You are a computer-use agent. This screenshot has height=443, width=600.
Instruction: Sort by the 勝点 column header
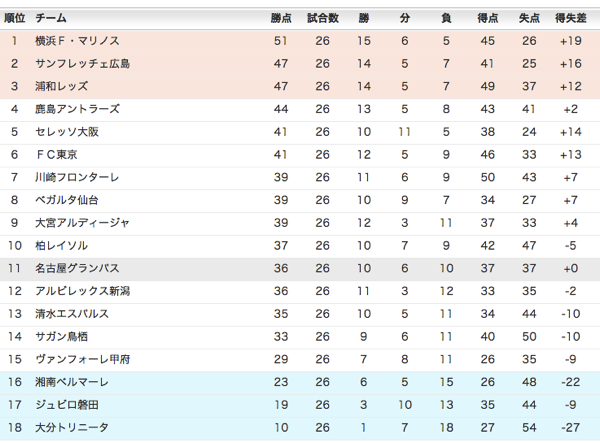281,18
